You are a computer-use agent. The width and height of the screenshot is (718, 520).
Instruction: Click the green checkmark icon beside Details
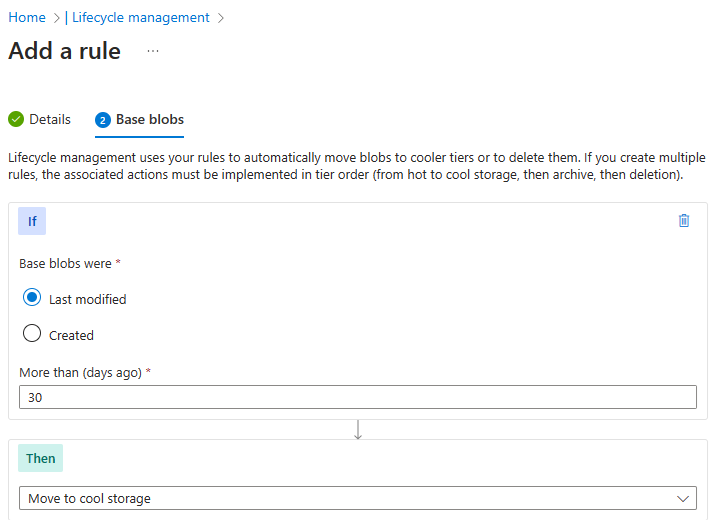click(x=16, y=120)
